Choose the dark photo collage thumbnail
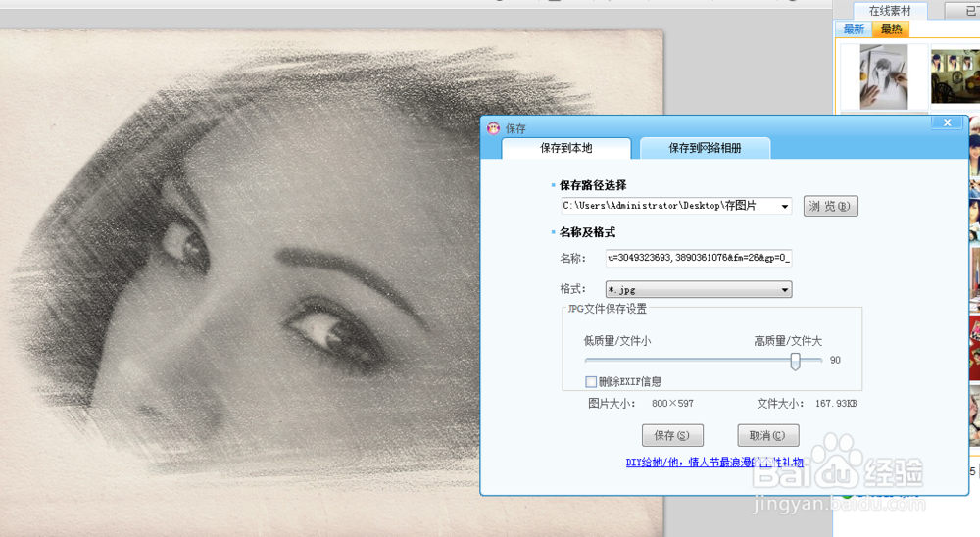Image resolution: width=980 pixels, height=537 pixels. [x=955, y=76]
